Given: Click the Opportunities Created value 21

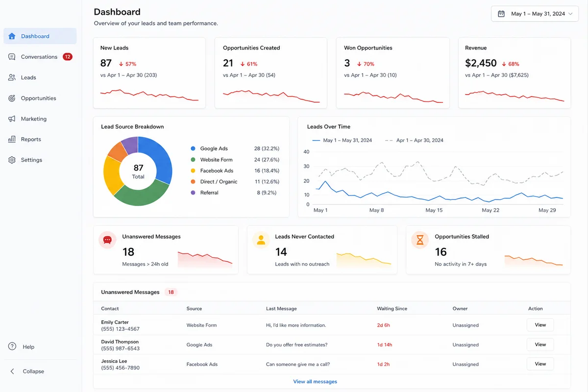Looking at the screenshot, I should point(228,63).
